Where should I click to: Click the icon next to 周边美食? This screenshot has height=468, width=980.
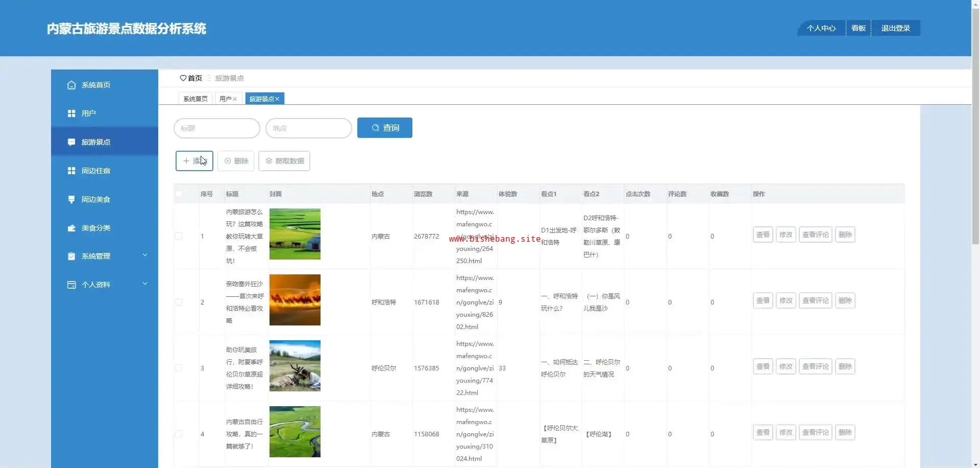(71, 199)
